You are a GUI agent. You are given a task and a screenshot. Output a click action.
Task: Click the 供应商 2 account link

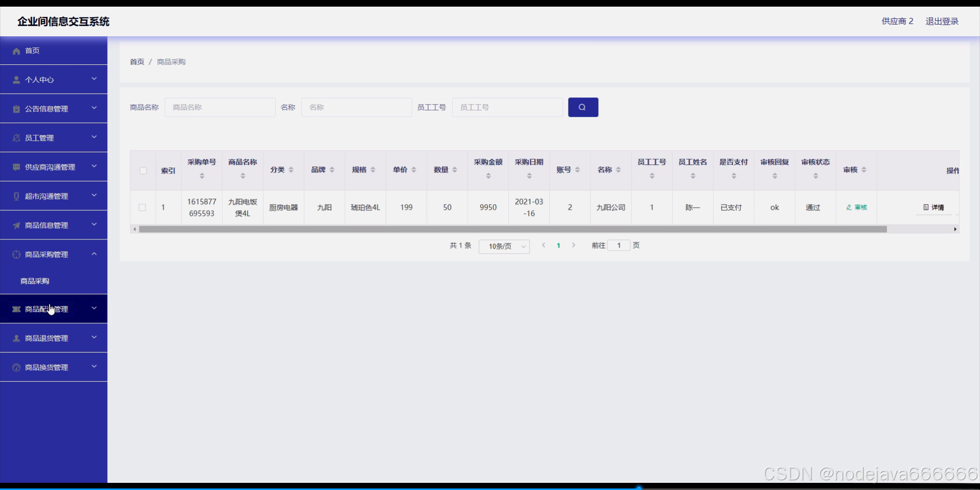[897, 21]
